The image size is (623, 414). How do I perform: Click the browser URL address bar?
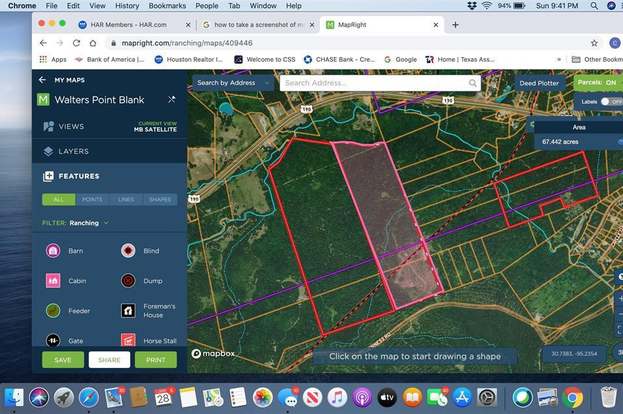click(346, 43)
